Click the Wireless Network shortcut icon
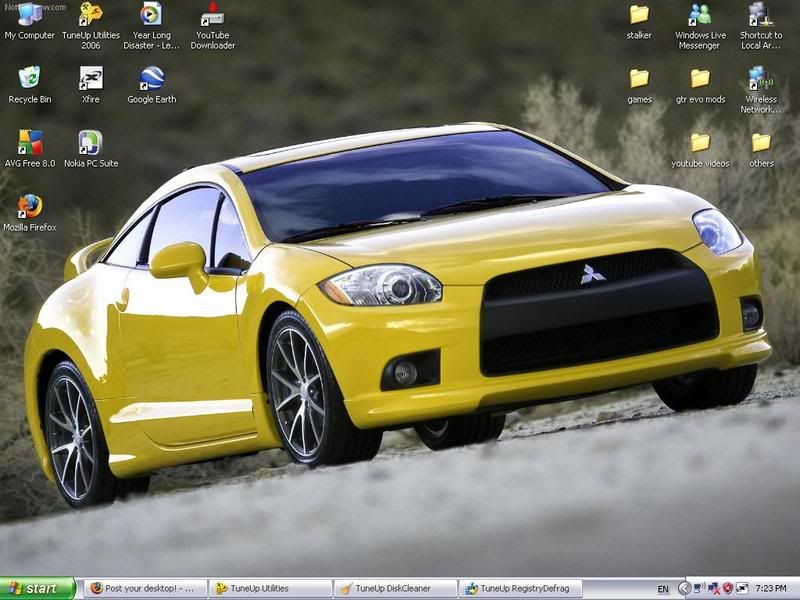The width and height of the screenshot is (800, 600). click(761, 78)
